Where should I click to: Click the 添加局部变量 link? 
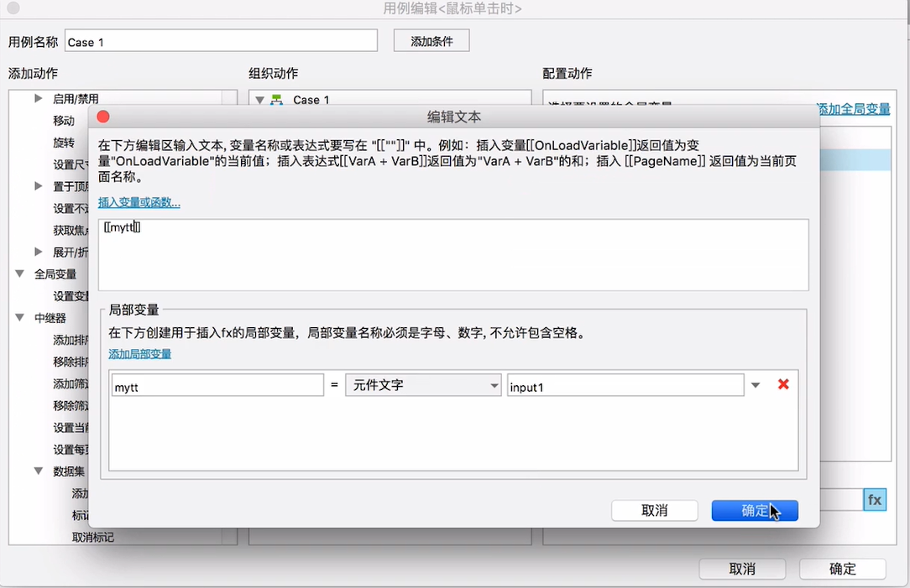coord(139,354)
